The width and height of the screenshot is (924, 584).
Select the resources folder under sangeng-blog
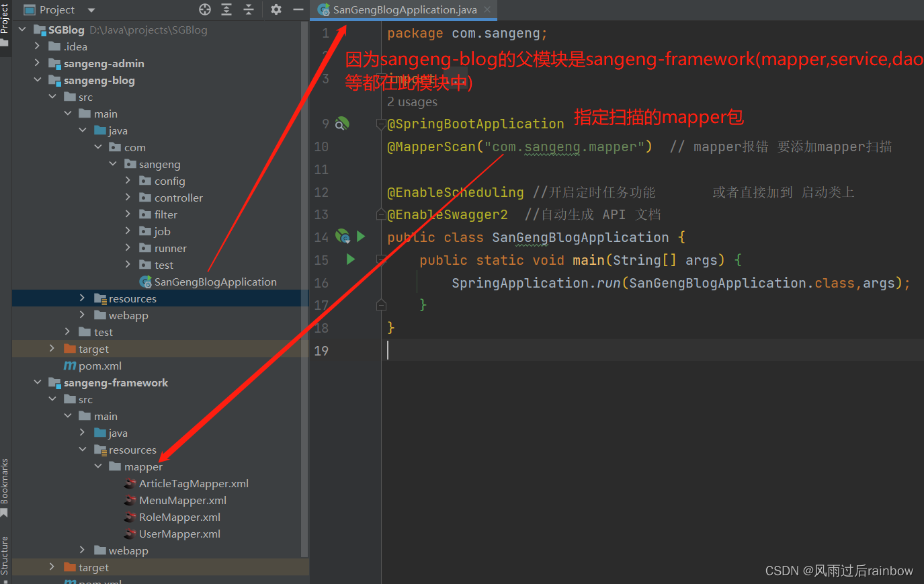coord(132,298)
